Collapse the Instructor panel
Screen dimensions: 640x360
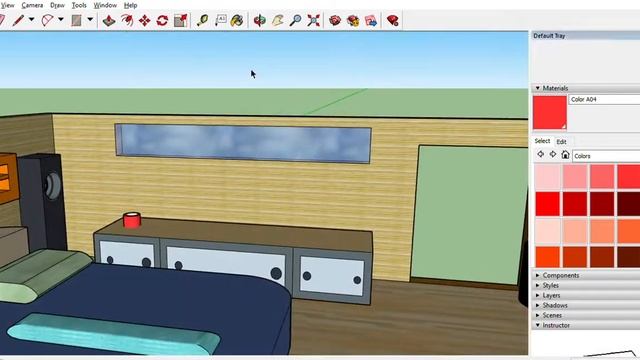[538, 325]
